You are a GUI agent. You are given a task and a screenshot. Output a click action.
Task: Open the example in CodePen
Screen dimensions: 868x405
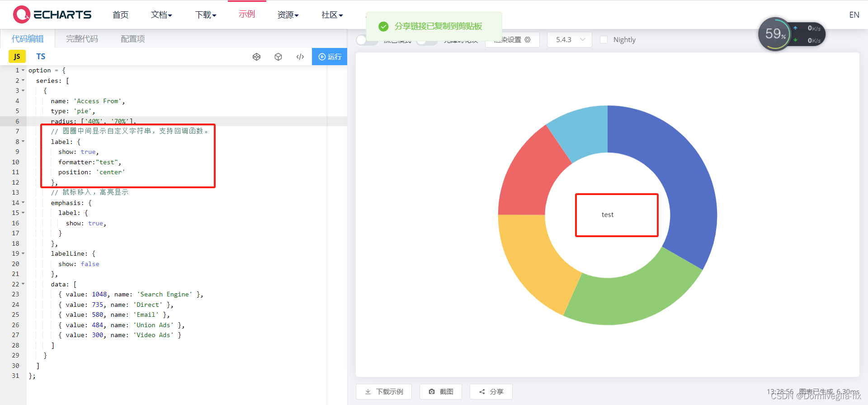pyautogui.click(x=256, y=57)
